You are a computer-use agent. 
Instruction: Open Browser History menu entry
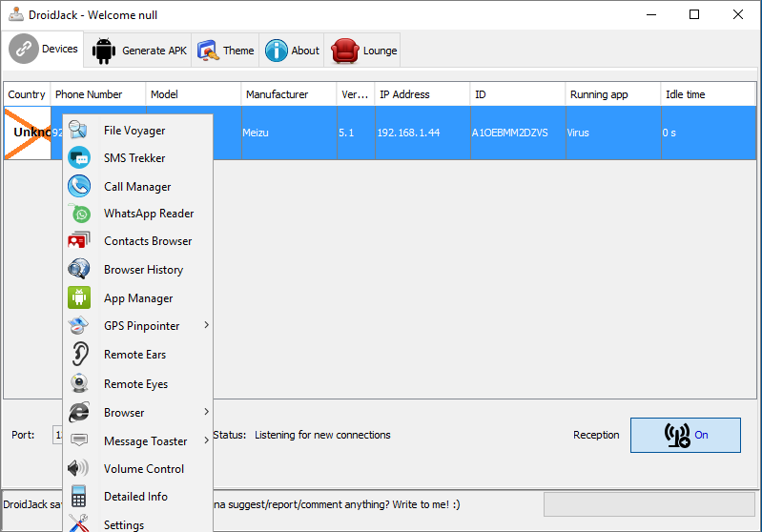coord(138,269)
